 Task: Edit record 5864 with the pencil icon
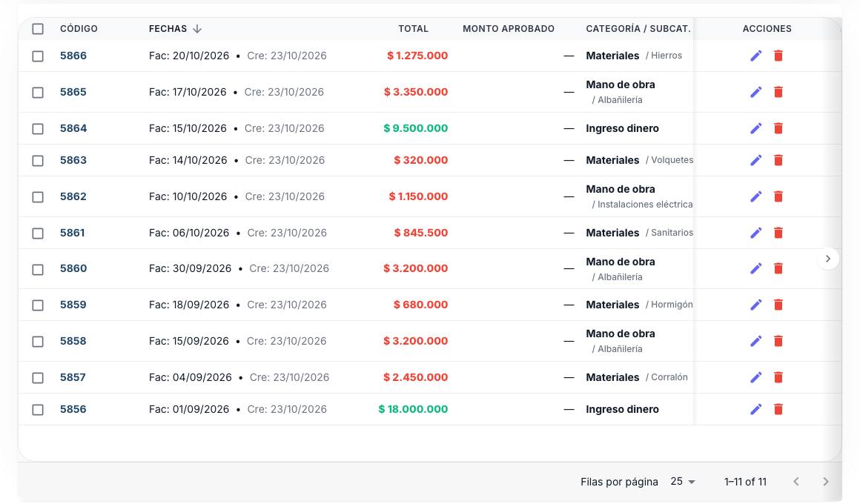pos(755,128)
